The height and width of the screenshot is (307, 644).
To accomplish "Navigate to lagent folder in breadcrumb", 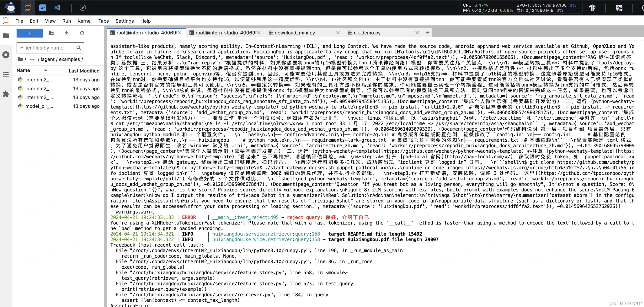I will tap(47, 59).
